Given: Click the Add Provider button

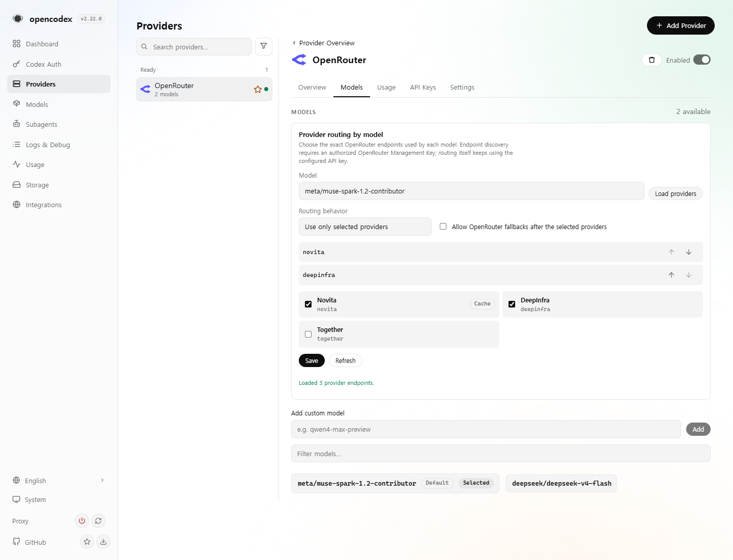Looking at the screenshot, I should [681, 25].
